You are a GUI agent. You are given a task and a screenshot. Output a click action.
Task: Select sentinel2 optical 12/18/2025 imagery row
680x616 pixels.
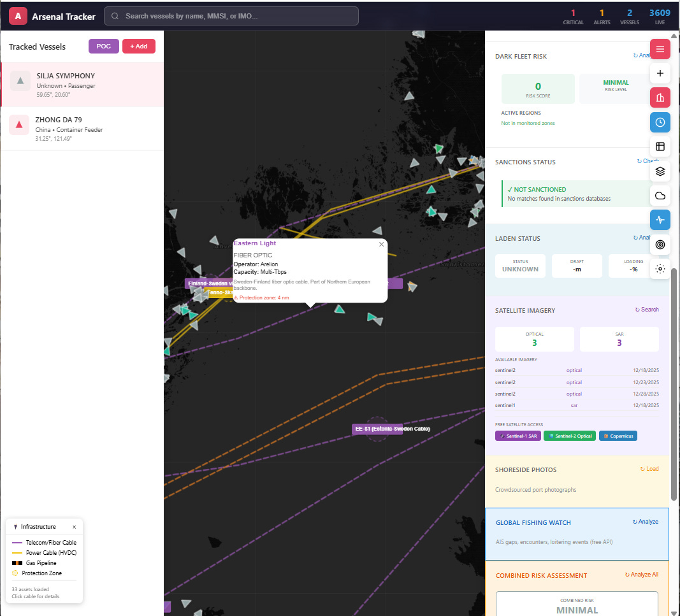577,371
